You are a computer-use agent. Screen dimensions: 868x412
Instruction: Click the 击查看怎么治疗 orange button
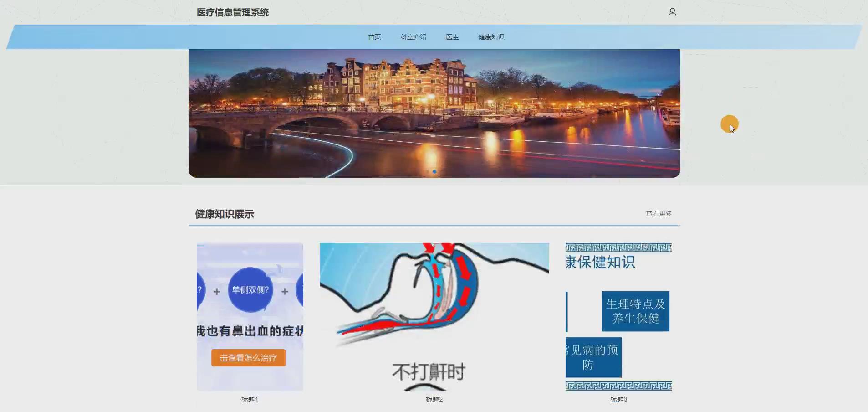coord(248,358)
